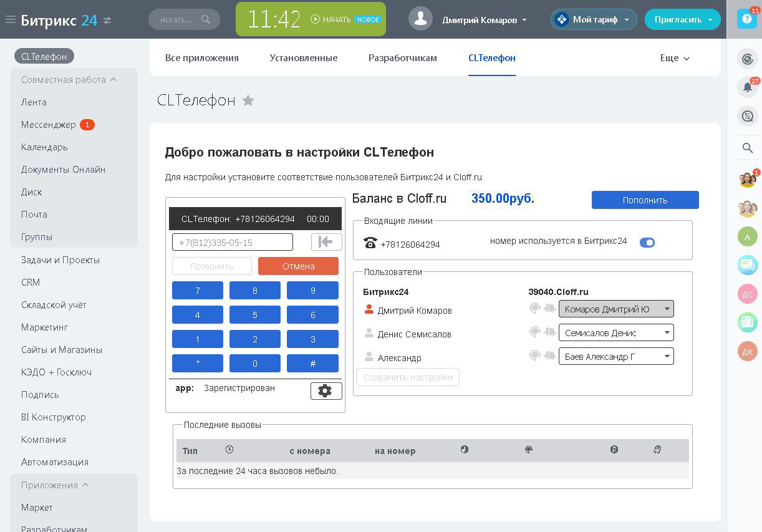Open the Copilot circular icon in right sidebar

click(747, 59)
